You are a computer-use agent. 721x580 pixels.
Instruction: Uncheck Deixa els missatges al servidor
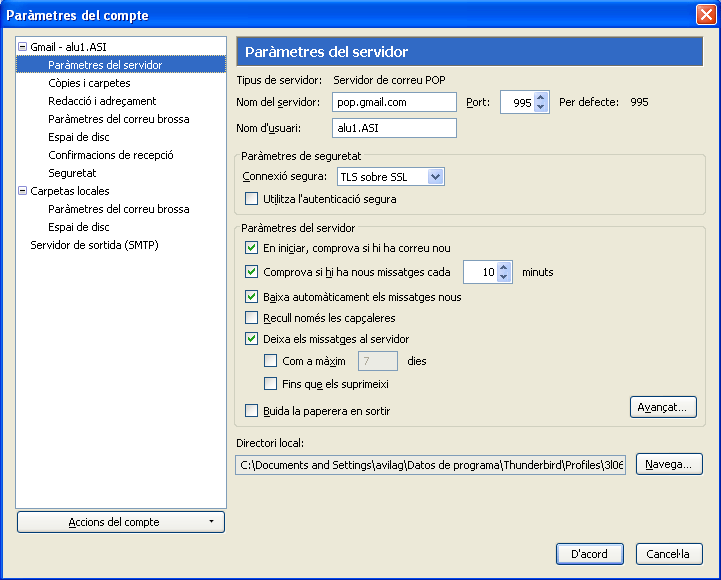point(252,339)
